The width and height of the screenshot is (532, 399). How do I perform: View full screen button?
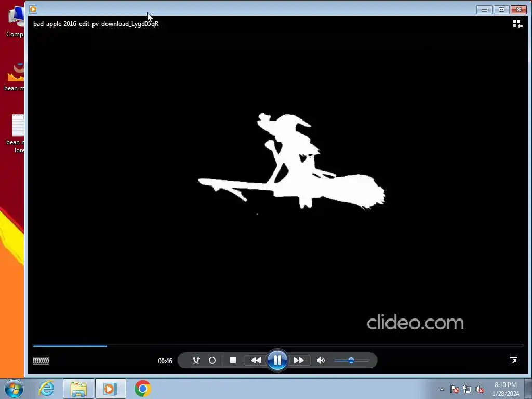click(513, 361)
